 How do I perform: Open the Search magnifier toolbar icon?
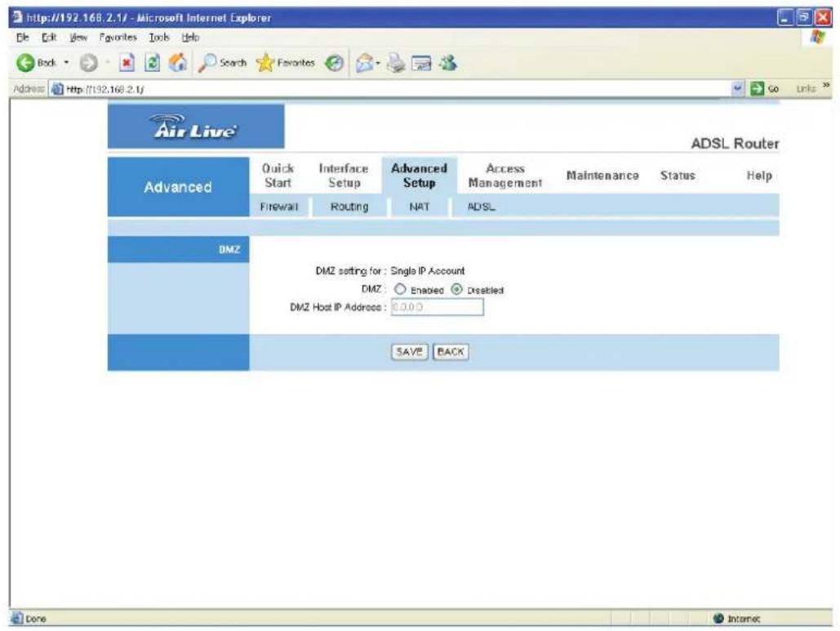click(x=207, y=63)
